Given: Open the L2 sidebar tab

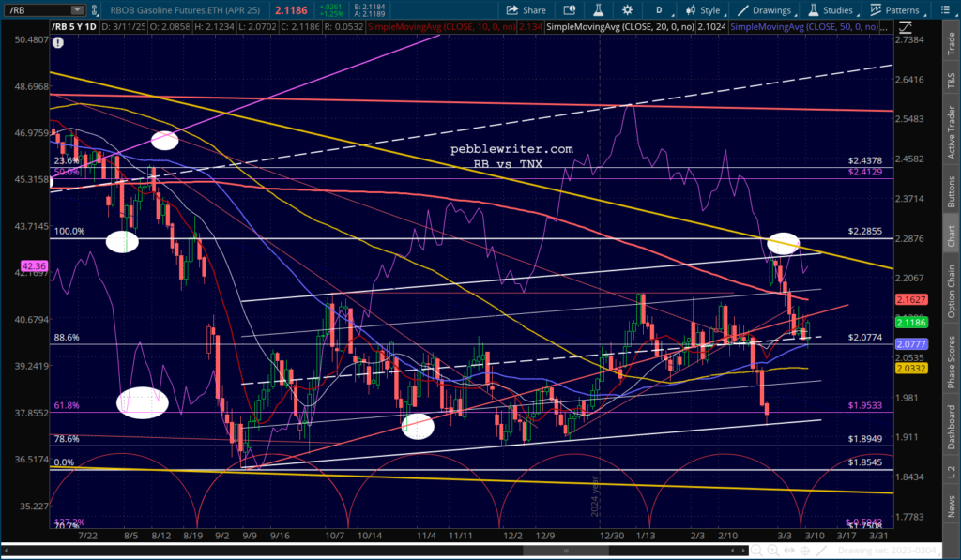Looking at the screenshot, I should 952,472.
